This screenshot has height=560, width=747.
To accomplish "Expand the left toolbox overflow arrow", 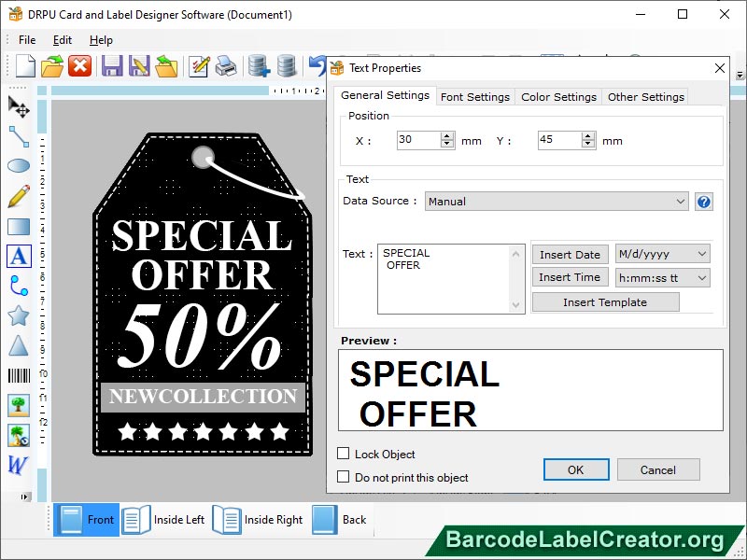I will (25, 497).
